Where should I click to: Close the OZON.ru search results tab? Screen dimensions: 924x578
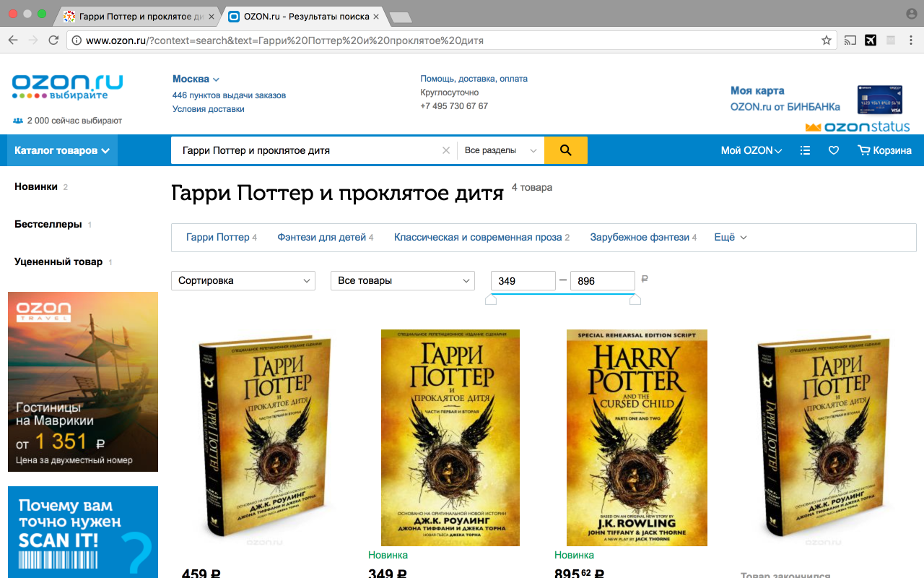coord(375,16)
